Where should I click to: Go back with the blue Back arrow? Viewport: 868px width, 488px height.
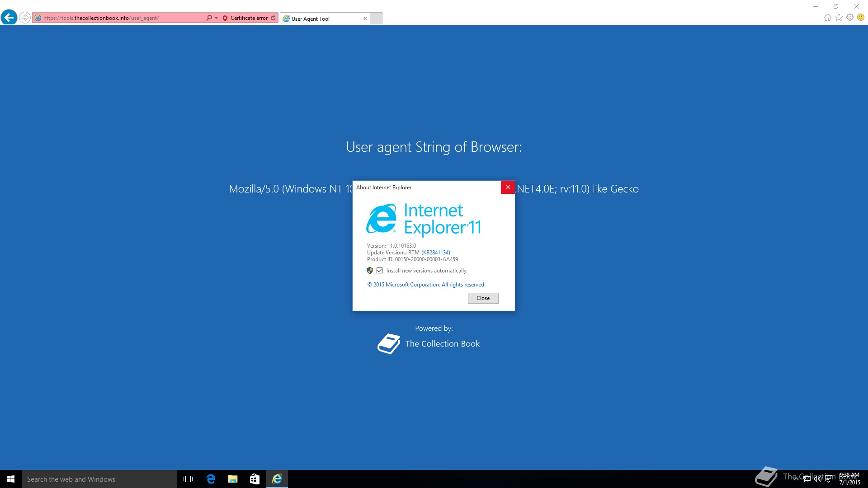(9, 18)
